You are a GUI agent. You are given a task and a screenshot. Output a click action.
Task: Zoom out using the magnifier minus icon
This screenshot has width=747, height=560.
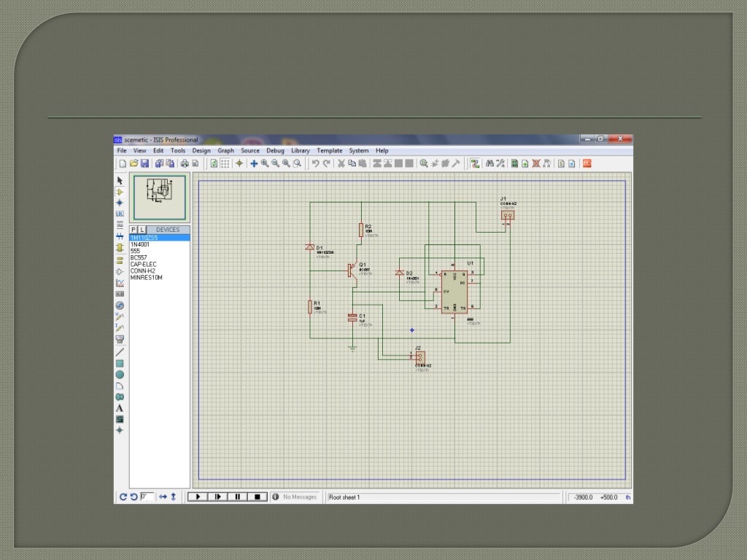pos(275,164)
